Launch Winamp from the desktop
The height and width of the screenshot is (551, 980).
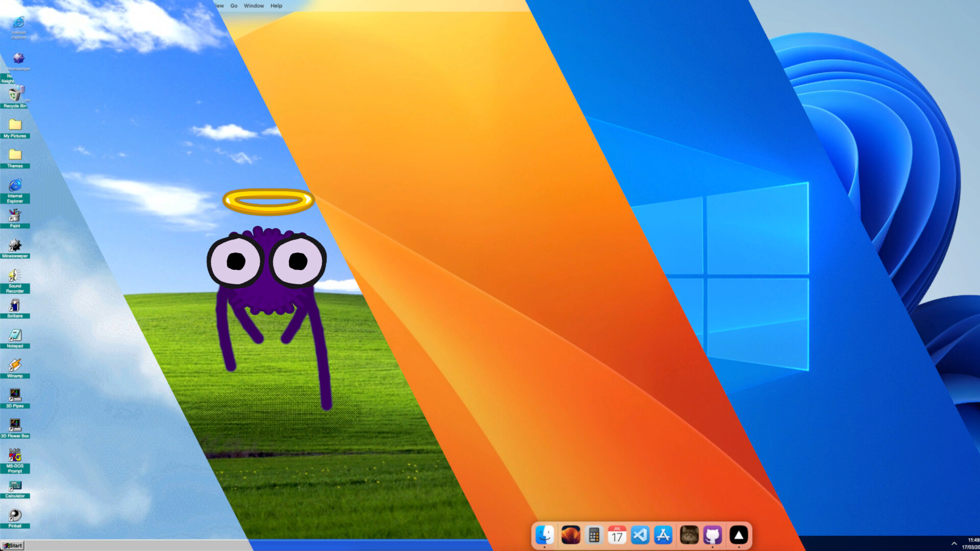tap(15, 366)
